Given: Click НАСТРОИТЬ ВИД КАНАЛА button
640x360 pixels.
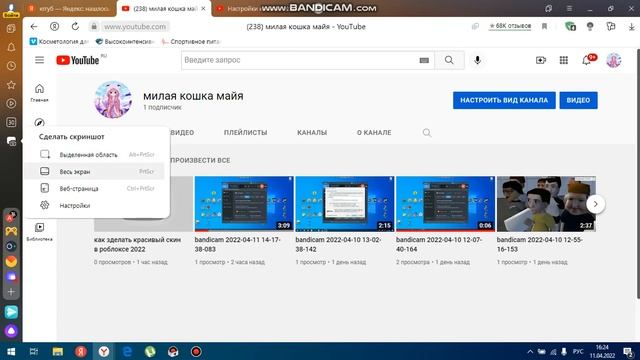Looking at the screenshot, I should [504, 100].
